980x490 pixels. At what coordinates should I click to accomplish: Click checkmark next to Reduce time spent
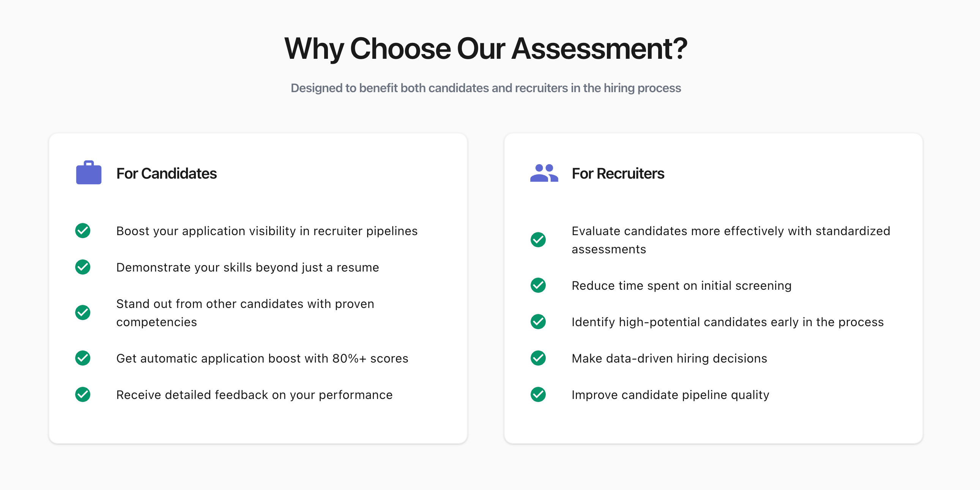click(x=538, y=286)
